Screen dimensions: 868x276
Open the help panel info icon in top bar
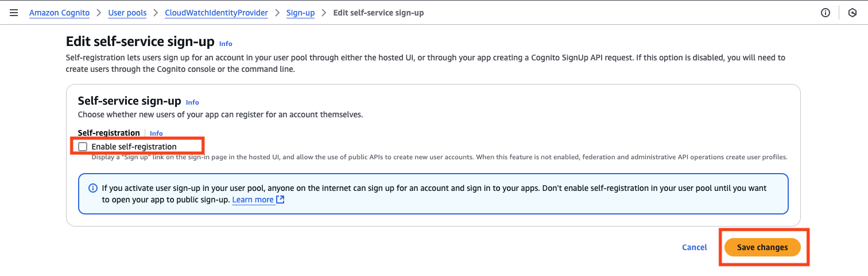pyautogui.click(x=826, y=13)
